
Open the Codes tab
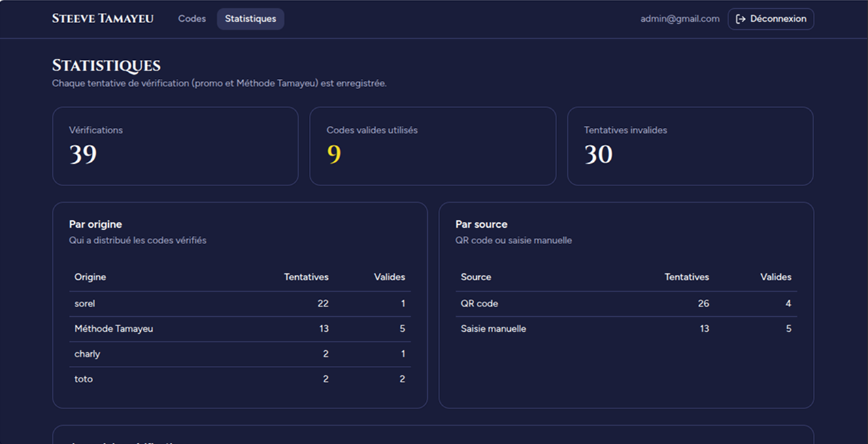pyautogui.click(x=192, y=19)
